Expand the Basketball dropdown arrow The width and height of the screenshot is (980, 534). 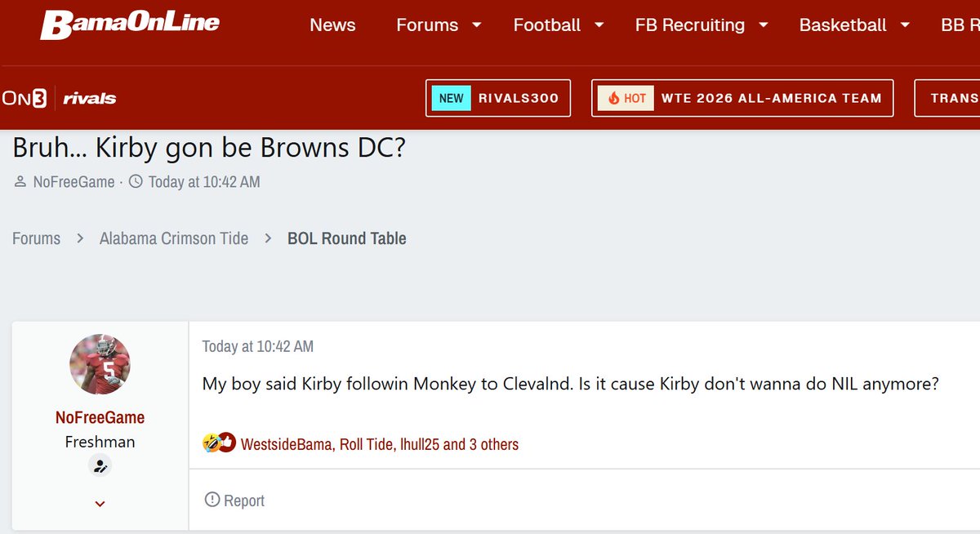tap(905, 25)
